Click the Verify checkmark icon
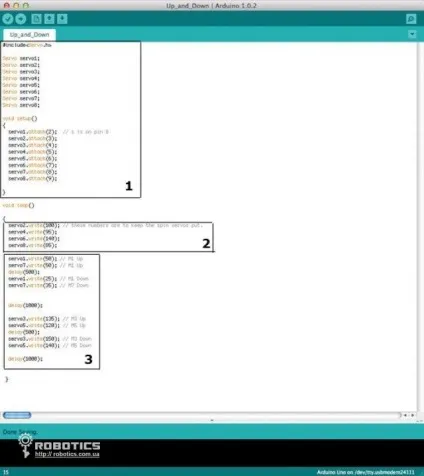 pos(8,19)
